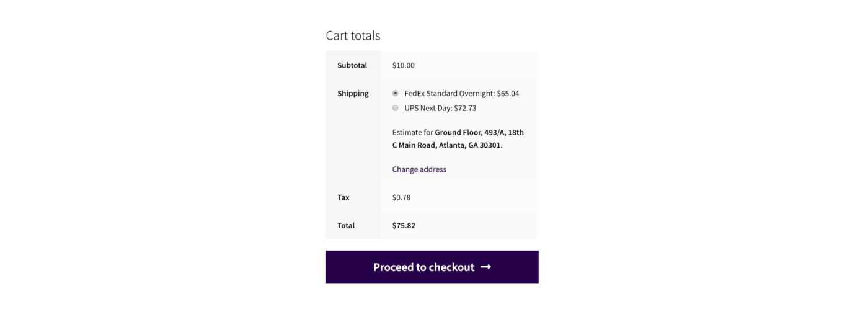Click the Total row label

click(x=346, y=226)
